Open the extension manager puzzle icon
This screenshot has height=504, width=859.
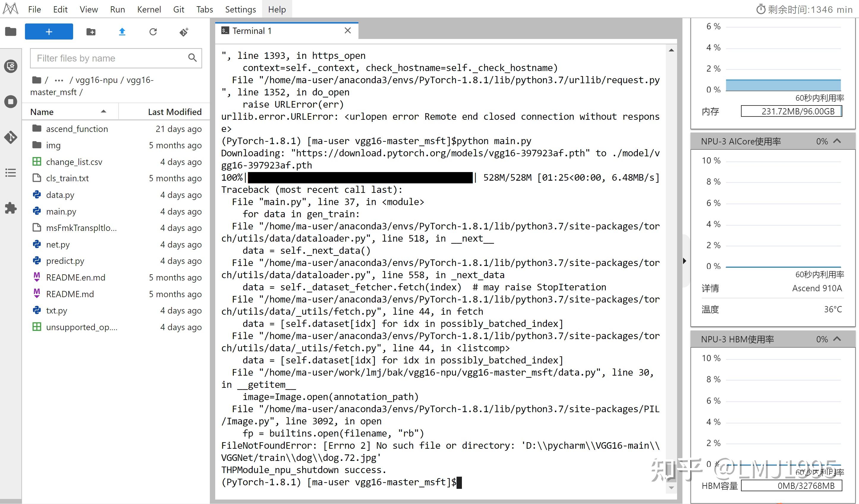point(11,208)
